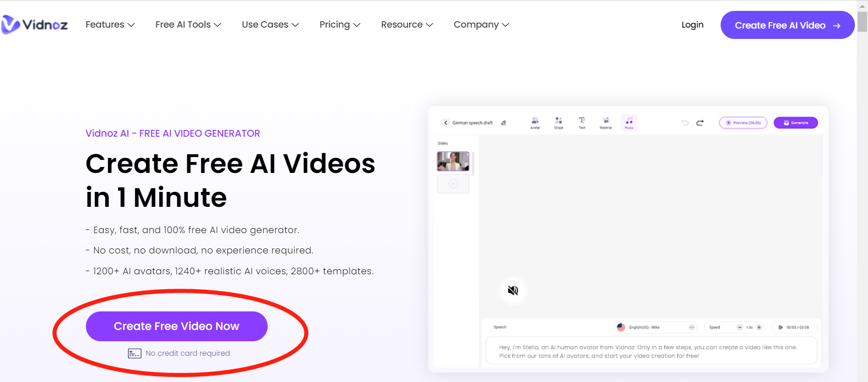Click the slides panel scrollbar

pyautogui.click(x=473, y=164)
